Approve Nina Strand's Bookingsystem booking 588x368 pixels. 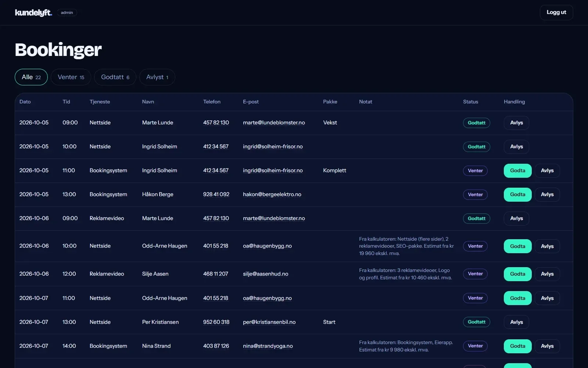pyautogui.click(x=517, y=346)
